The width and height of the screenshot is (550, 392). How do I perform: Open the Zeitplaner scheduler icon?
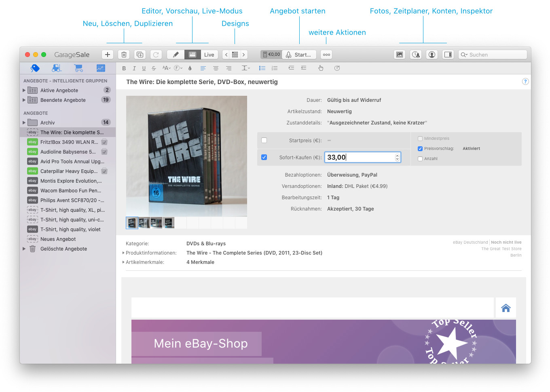point(416,55)
